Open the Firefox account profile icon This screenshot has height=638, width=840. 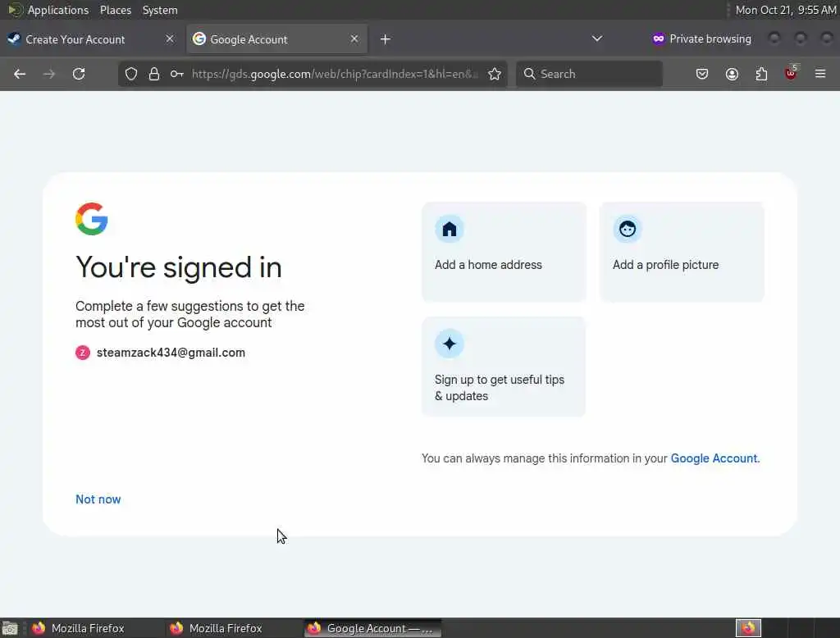coord(732,74)
